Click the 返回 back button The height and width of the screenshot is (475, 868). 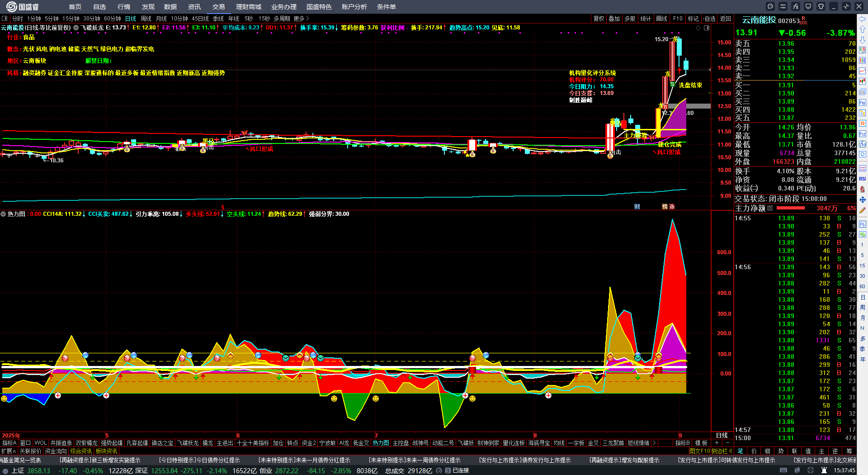coord(726,19)
